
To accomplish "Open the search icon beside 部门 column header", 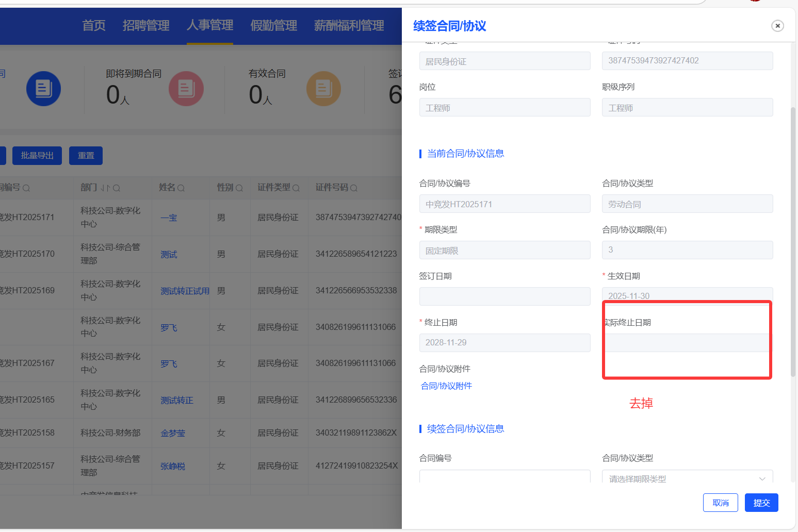I will coord(117,188).
